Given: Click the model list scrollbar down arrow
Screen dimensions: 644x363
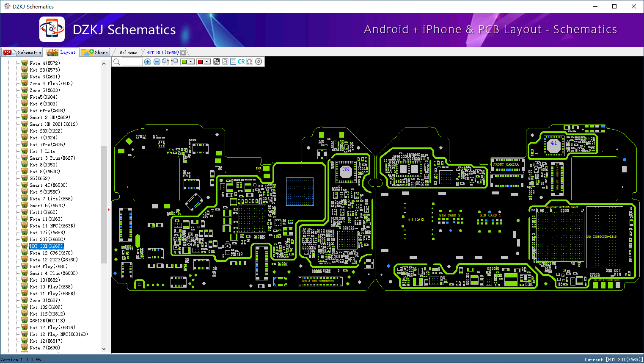Looking at the screenshot, I should point(104,349).
